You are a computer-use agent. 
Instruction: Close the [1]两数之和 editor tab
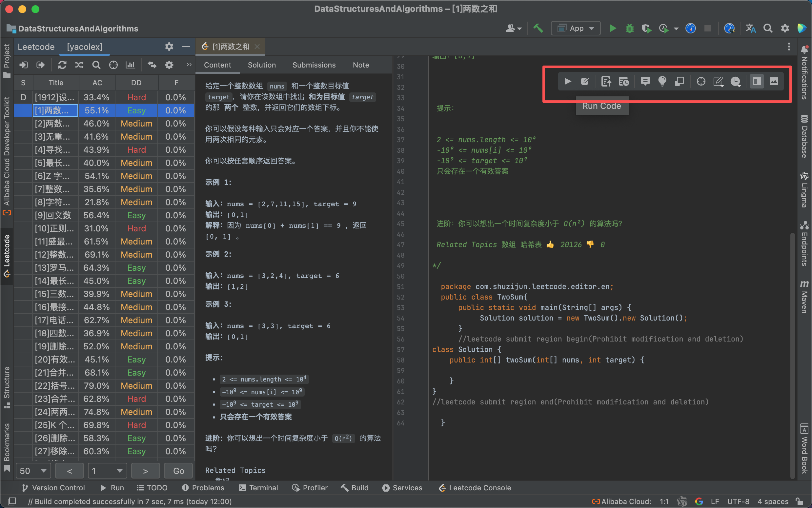pos(257,46)
